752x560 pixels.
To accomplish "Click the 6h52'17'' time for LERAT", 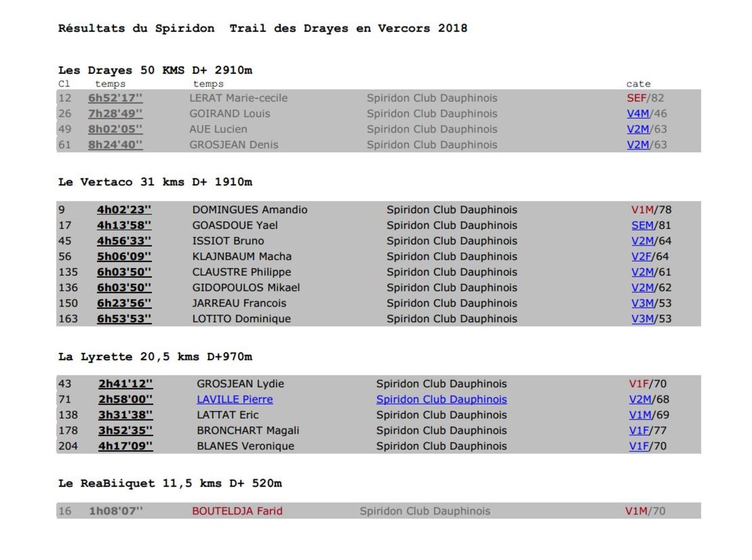I will click(x=115, y=98).
